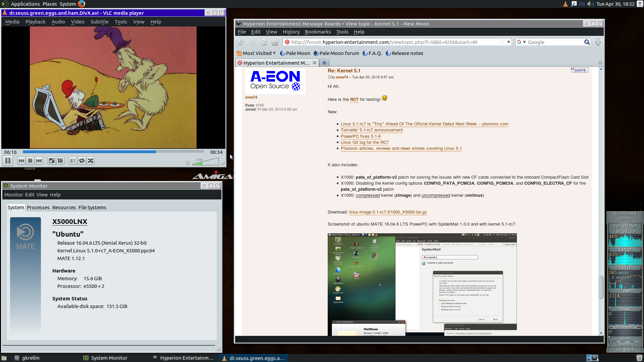Open System Monitor's Monitor menu
The width and height of the screenshot is (644, 362).
coord(14,195)
